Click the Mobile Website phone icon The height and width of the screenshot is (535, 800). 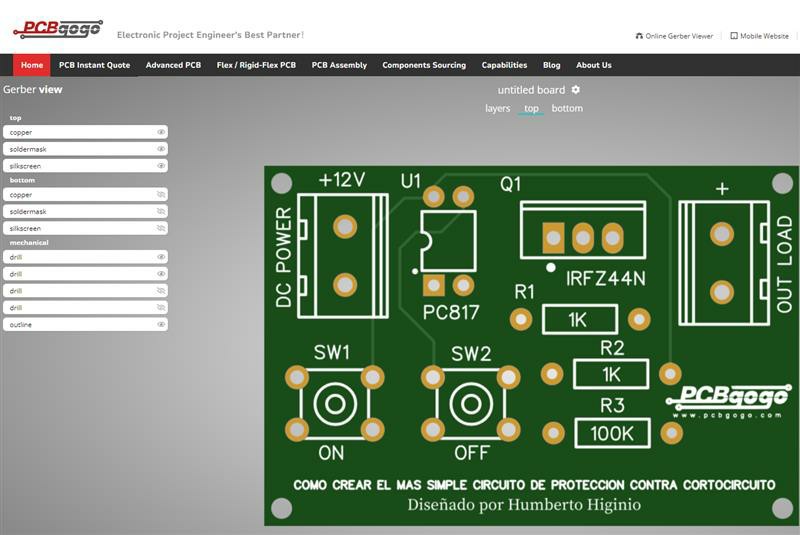(x=734, y=36)
